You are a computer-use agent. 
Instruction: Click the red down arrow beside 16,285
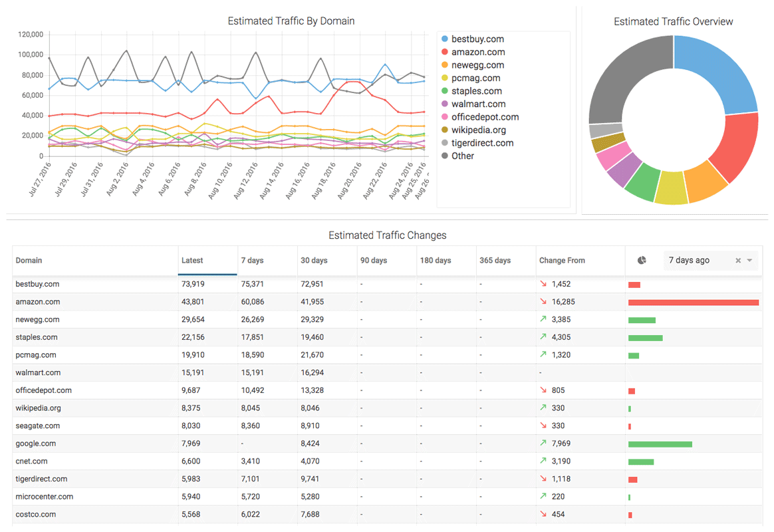coord(543,301)
